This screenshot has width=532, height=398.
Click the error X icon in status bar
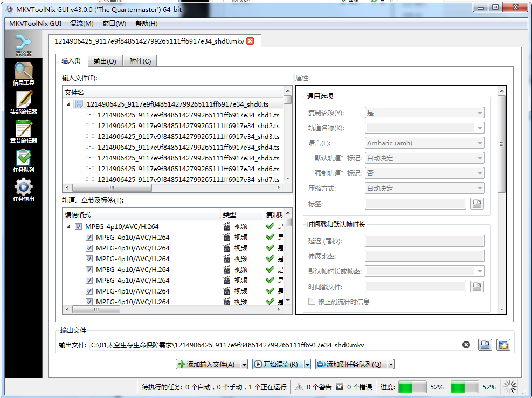[x=339, y=387]
